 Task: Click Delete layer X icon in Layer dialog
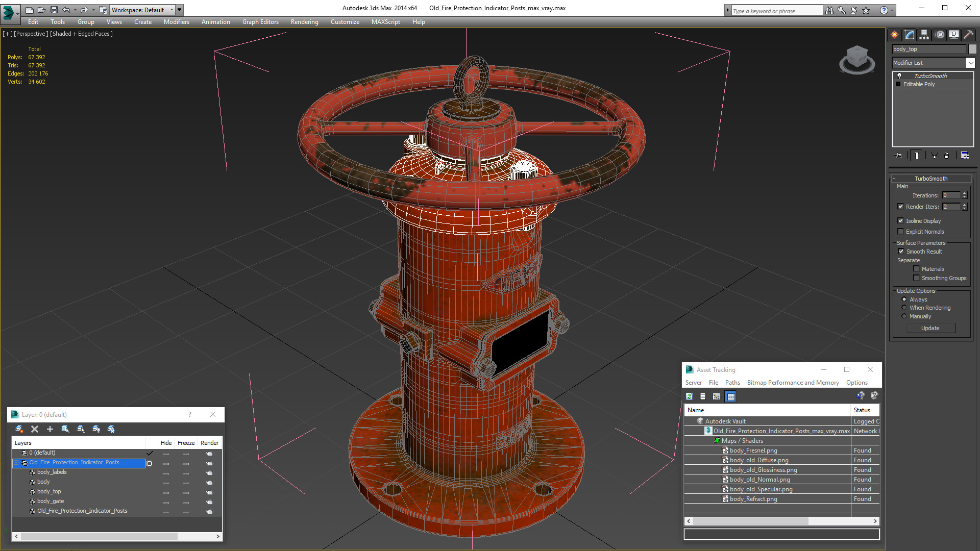click(35, 429)
